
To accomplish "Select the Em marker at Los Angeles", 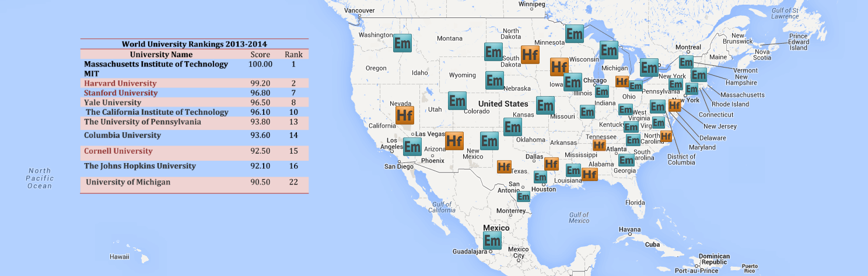I will [x=412, y=146].
